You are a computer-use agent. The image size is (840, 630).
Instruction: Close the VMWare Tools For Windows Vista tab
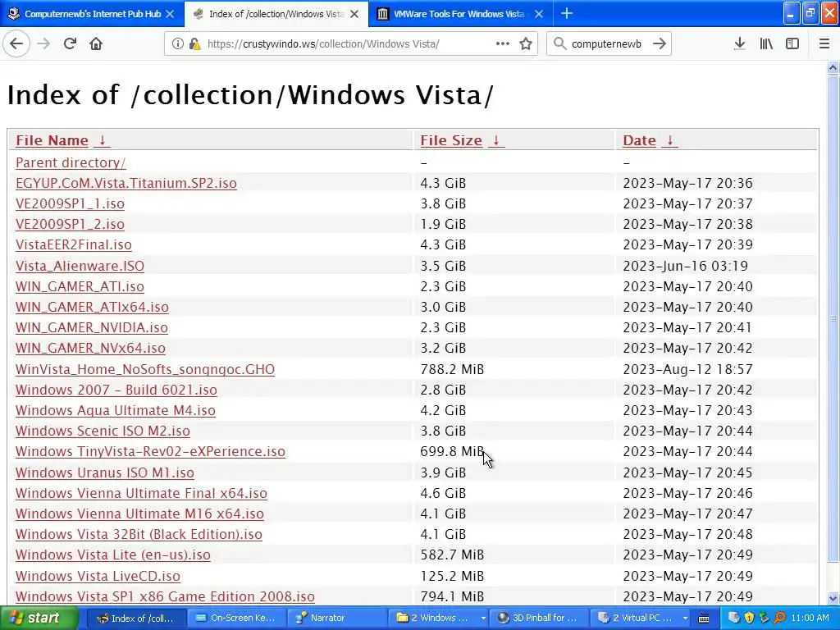[539, 14]
